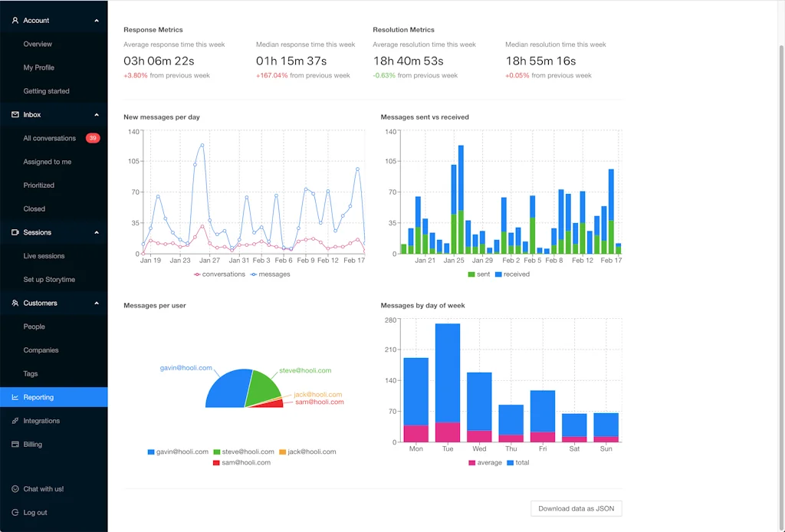Click the Integrations plug icon
Screen dimensions: 785x532
(15, 421)
